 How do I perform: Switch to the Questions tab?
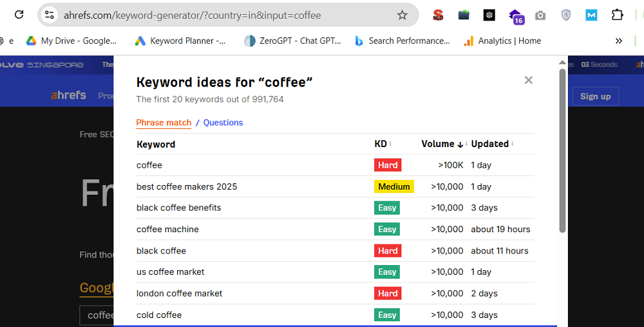click(223, 123)
